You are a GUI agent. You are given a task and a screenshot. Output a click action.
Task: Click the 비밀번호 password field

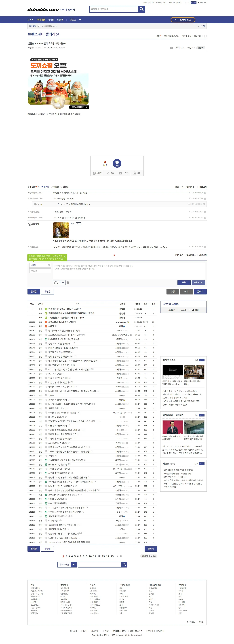(x=40, y=271)
